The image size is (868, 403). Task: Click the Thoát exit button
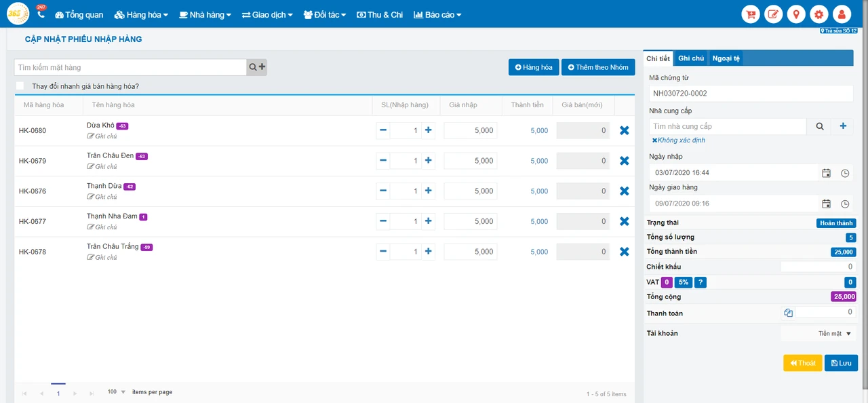click(x=803, y=363)
